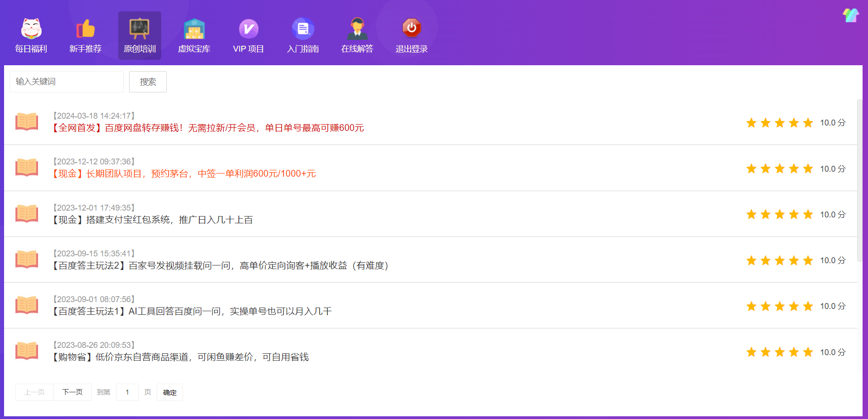Click the date 2023-09-15 15:35:41
868x419 pixels.
94,254
